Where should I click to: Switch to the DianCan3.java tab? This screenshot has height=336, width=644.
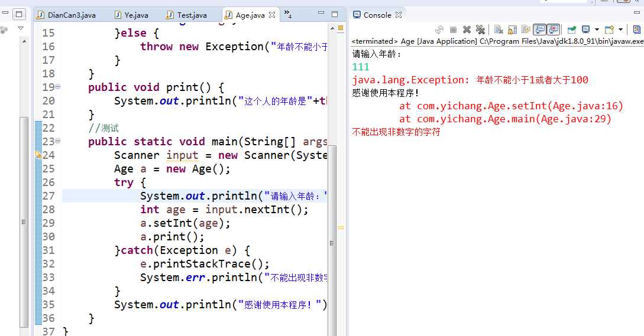(67, 15)
